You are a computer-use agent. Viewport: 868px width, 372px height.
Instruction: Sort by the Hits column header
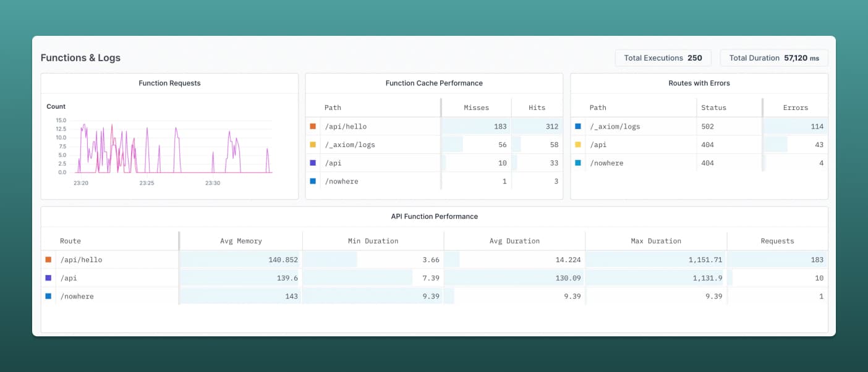click(537, 108)
